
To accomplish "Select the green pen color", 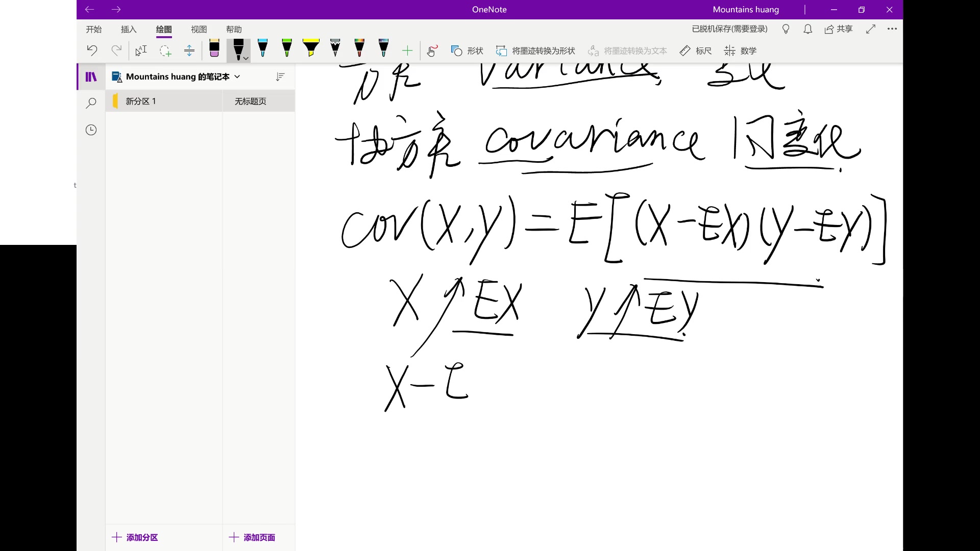I will coord(287,48).
